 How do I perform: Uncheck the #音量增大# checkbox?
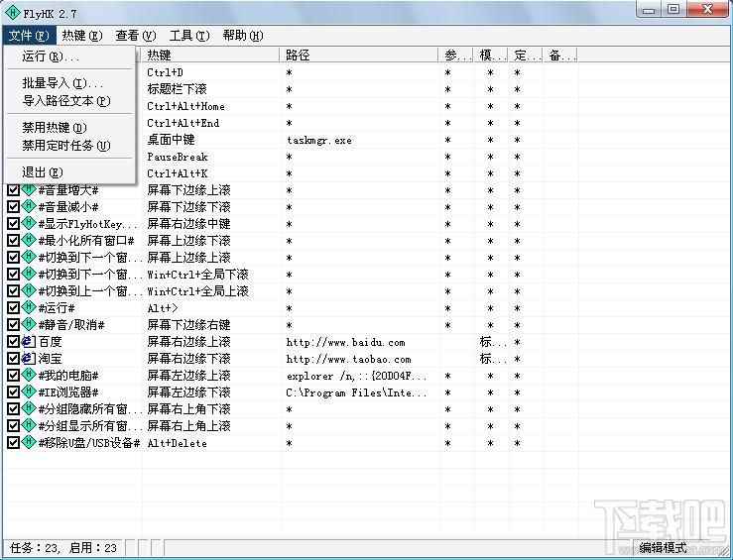click(14, 190)
